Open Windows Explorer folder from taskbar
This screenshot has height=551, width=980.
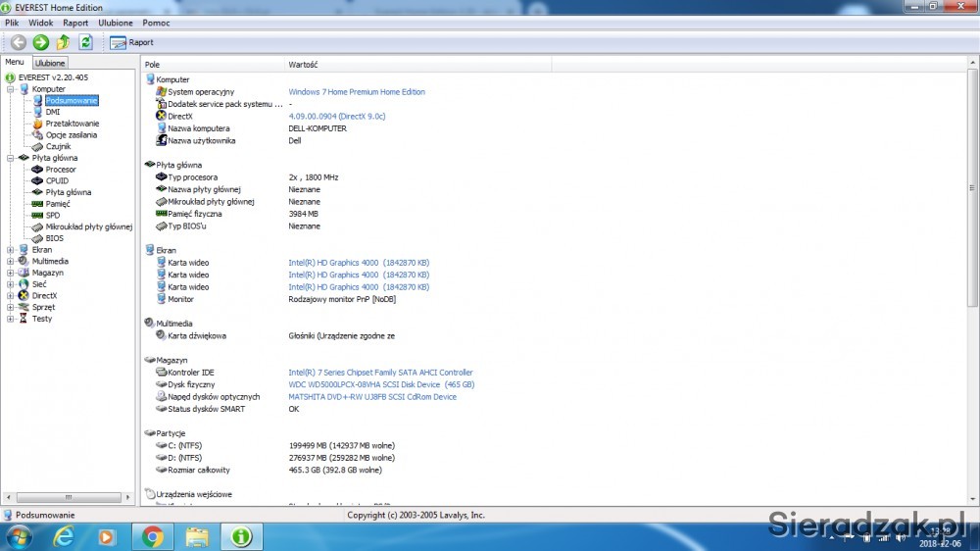point(197,536)
